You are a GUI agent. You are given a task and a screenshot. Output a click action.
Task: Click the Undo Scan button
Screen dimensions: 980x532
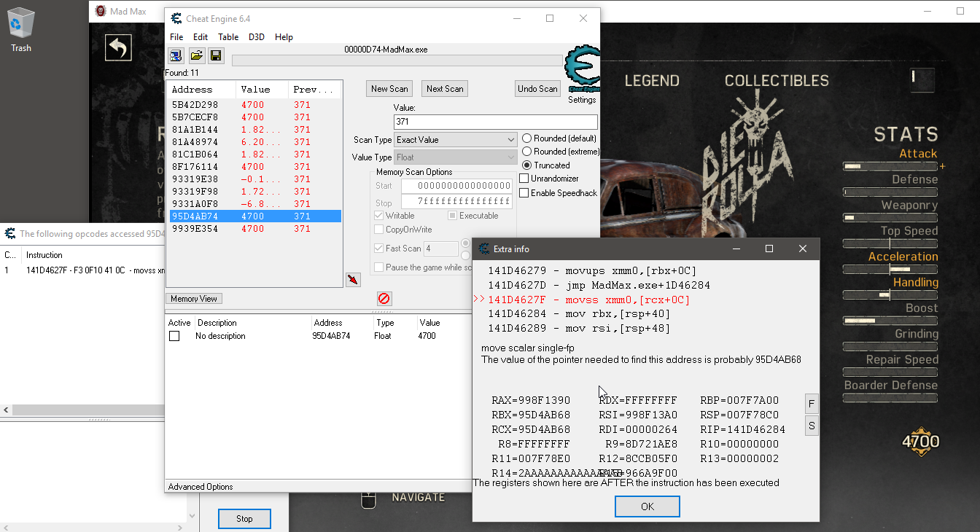click(x=537, y=89)
